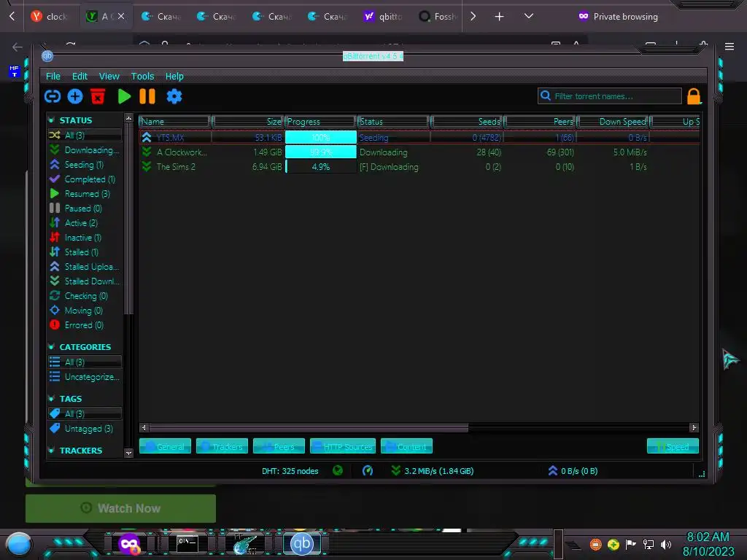This screenshot has height=560, width=747.
Task: Open the Content tab
Action: tap(406, 446)
